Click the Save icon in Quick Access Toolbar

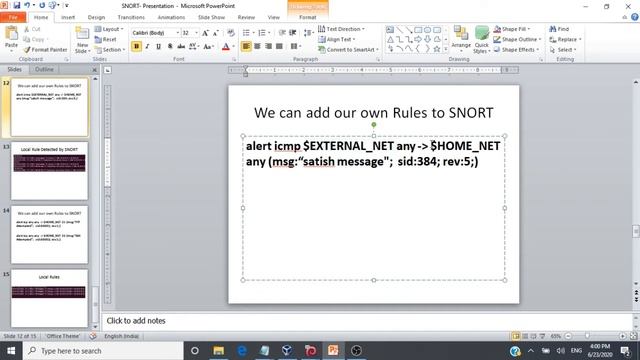[x=17, y=5]
